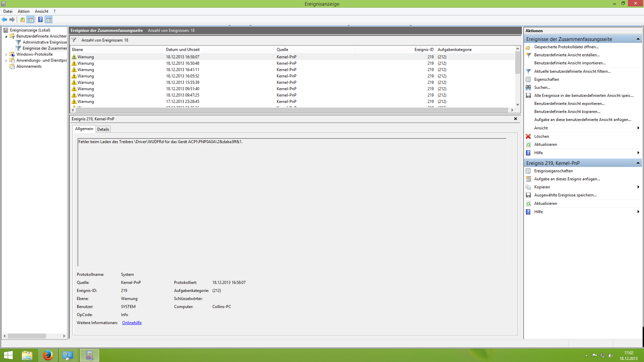Close the event preview pane
Screen dimensions: 644x362
(x=516, y=119)
